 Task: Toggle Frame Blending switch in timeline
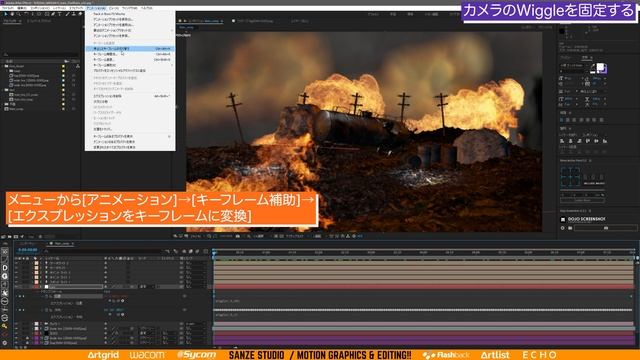pyautogui.click(x=191, y=251)
